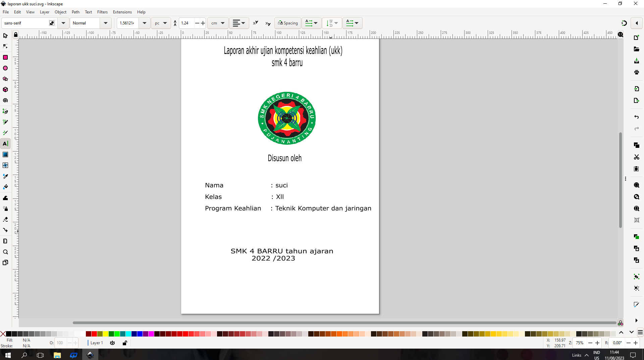Increase line spacing with plus button
The image size is (644, 360).
203,23
